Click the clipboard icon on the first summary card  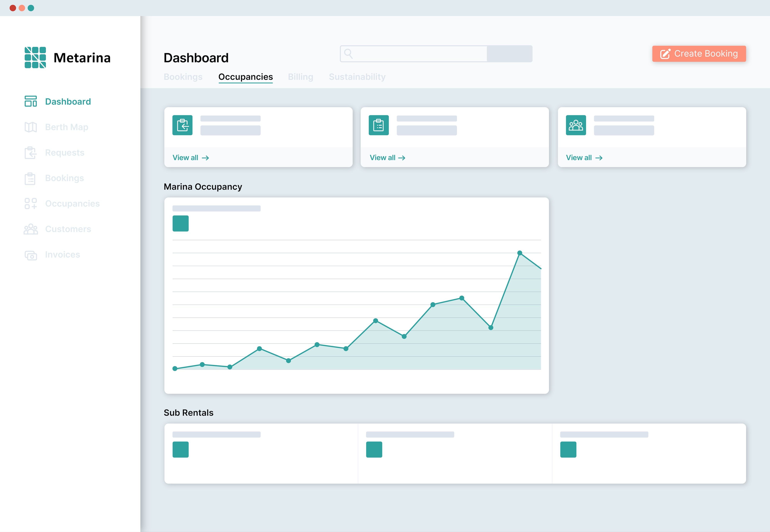coord(182,125)
